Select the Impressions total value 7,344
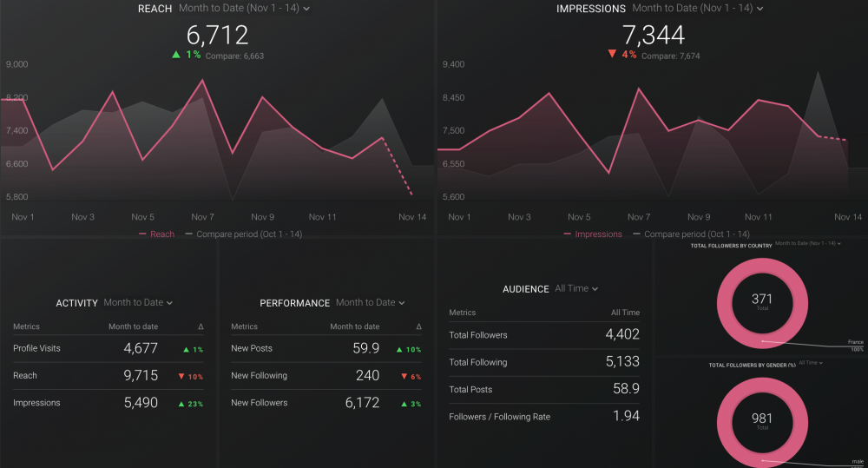This screenshot has height=468, width=868. tap(654, 36)
